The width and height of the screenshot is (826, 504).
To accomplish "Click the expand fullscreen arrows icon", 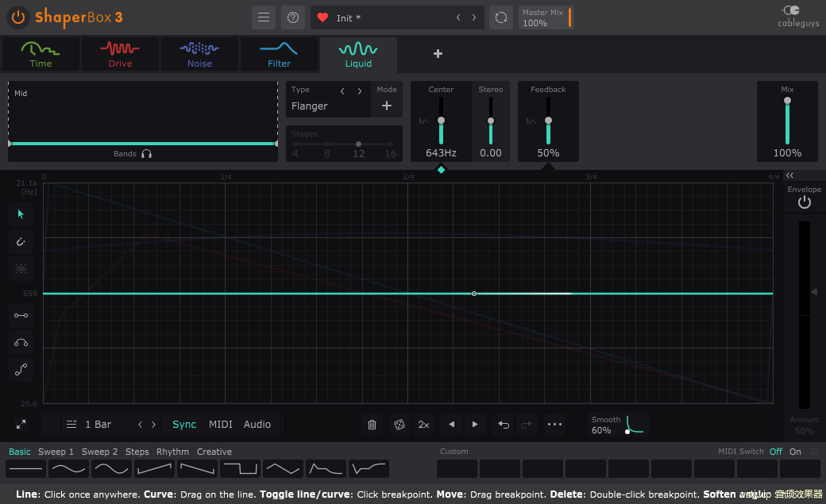I will pyautogui.click(x=21, y=424).
